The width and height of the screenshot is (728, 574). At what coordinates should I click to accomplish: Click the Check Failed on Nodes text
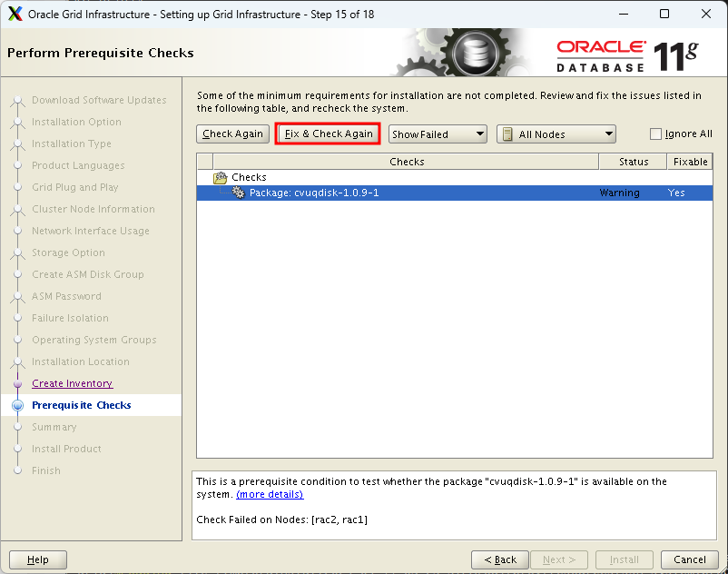(x=281, y=520)
